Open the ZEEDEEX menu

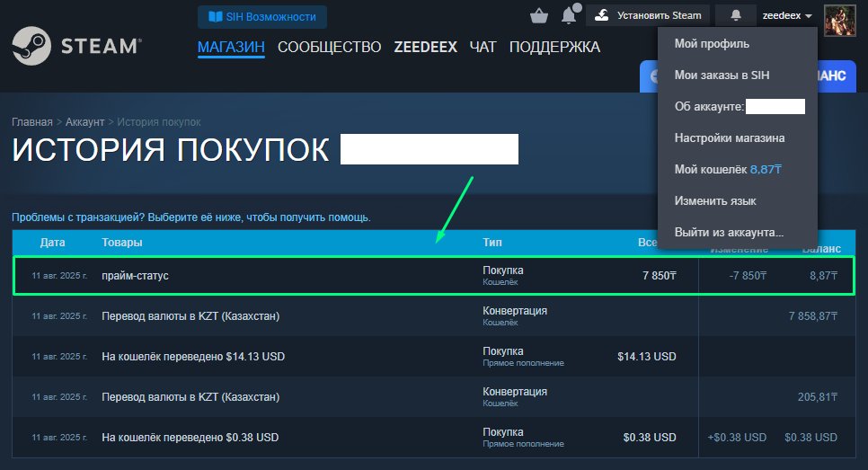point(426,47)
